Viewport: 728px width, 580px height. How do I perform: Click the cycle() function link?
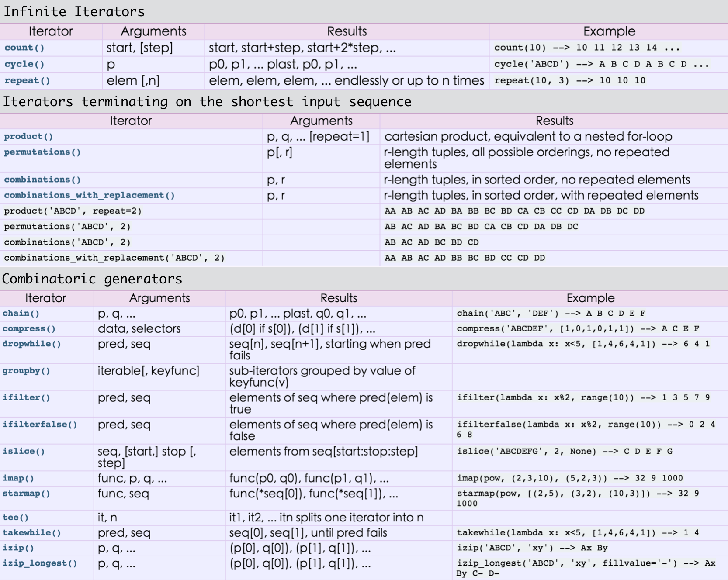[24, 64]
